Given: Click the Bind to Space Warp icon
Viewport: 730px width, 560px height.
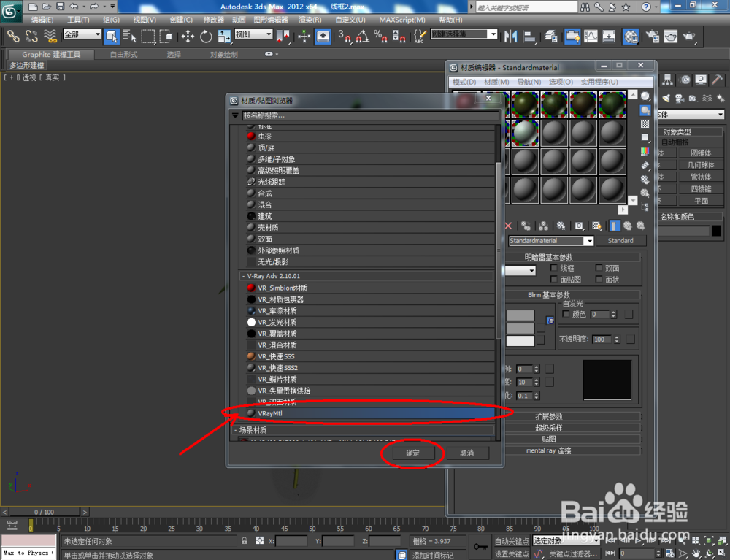Looking at the screenshot, I should point(50,37).
